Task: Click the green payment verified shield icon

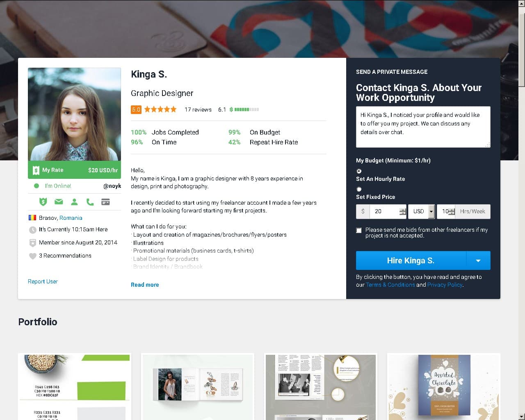Action: (x=43, y=202)
